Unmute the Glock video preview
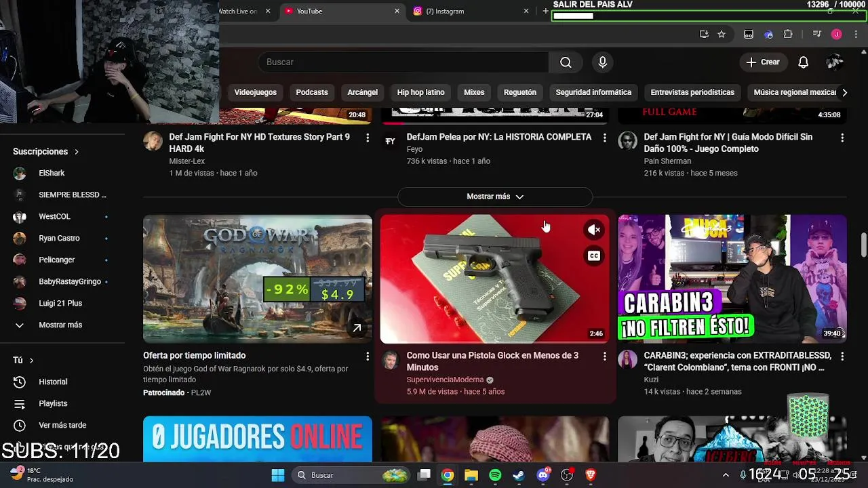 (594, 230)
